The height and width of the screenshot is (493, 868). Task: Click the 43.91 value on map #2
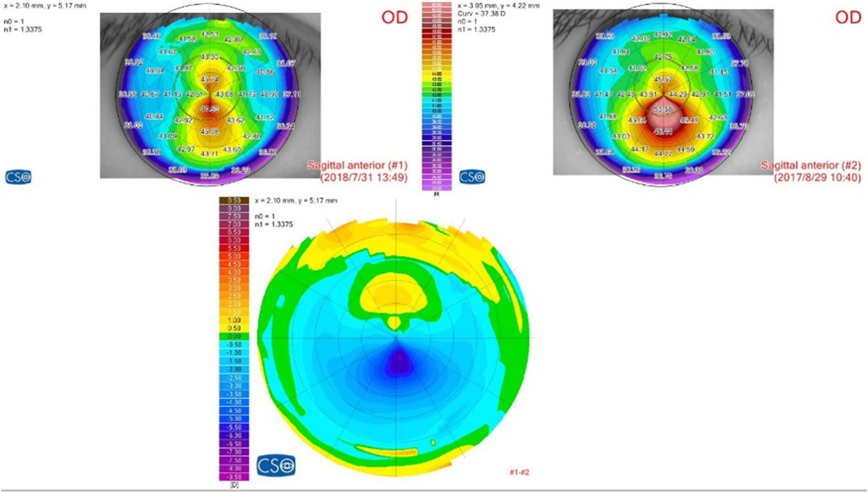[x=648, y=94]
